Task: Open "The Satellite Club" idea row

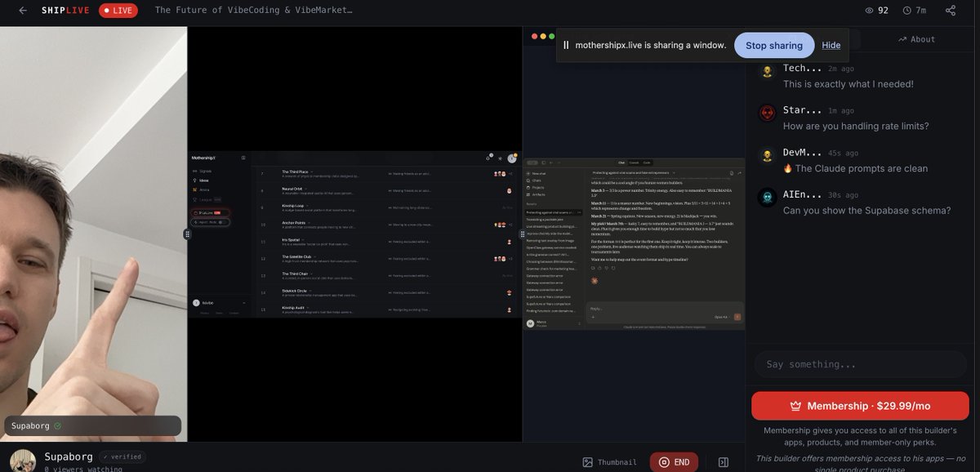Action: click(387, 258)
